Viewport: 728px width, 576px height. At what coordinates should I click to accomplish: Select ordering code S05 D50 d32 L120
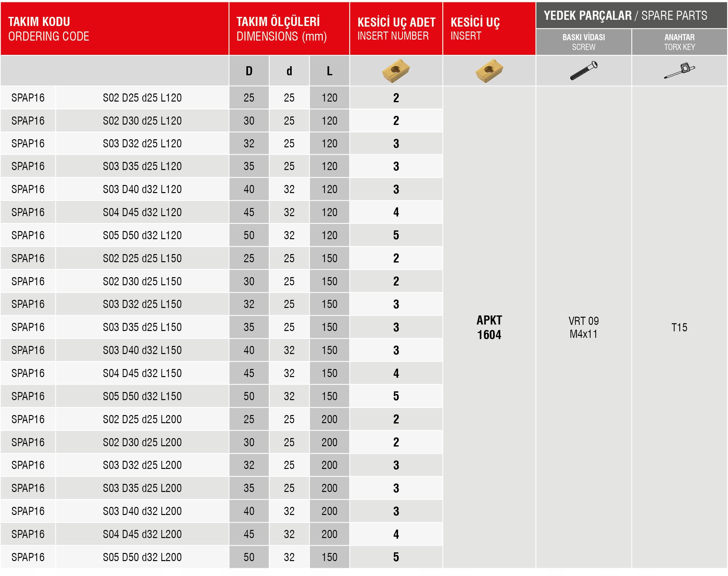coord(142,235)
